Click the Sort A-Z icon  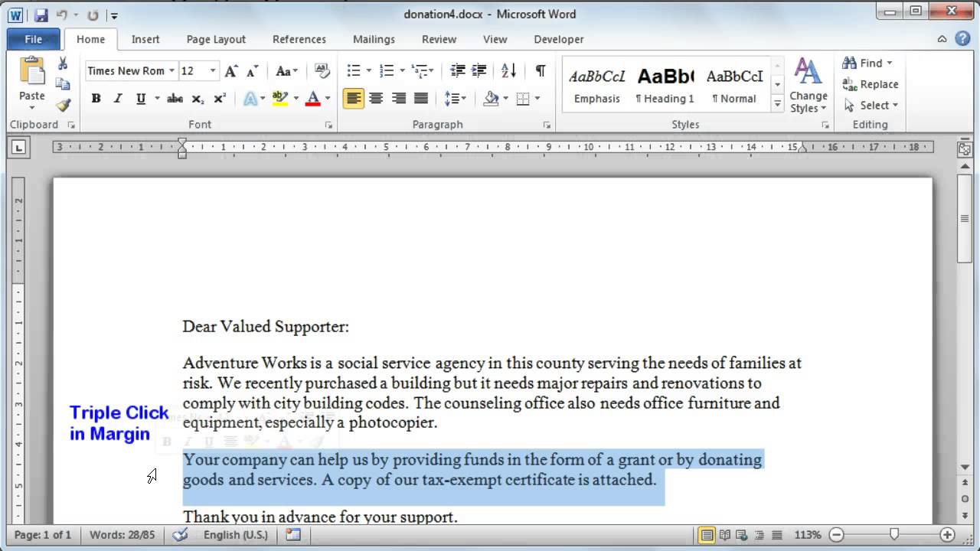pos(508,71)
